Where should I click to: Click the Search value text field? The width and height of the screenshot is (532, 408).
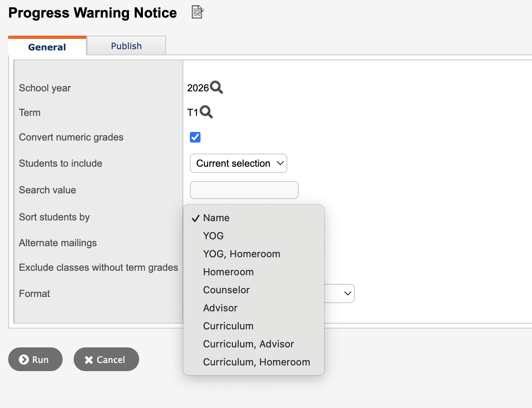[x=244, y=190]
